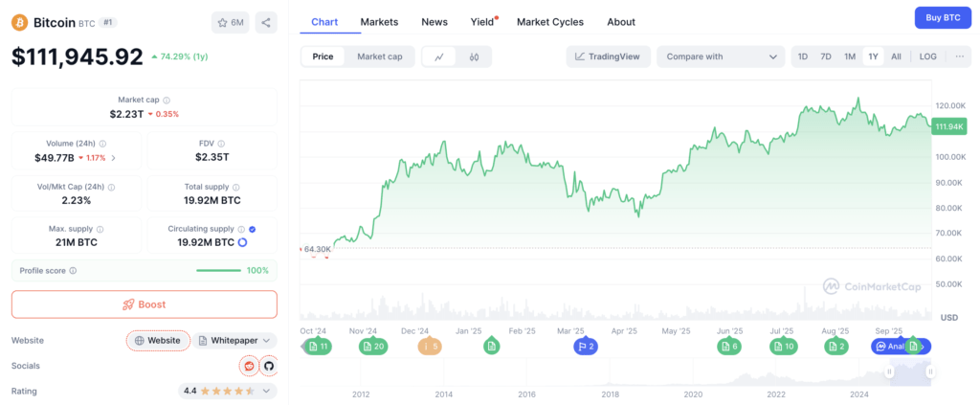
Task: Click the Profile score progress bar
Action: pyautogui.click(x=219, y=271)
